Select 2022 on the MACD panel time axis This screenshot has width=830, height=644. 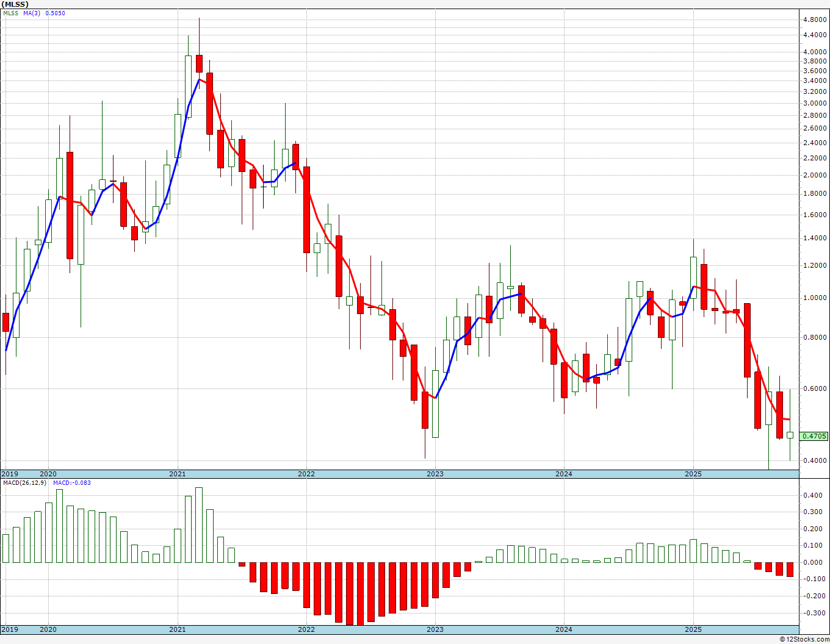[306, 629]
